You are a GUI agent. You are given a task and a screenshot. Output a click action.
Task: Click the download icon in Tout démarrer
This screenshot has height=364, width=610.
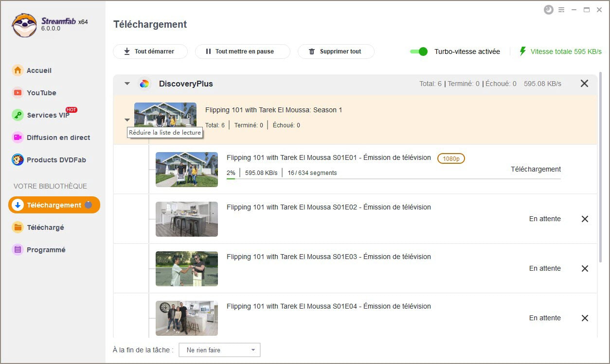click(x=127, y=52)
